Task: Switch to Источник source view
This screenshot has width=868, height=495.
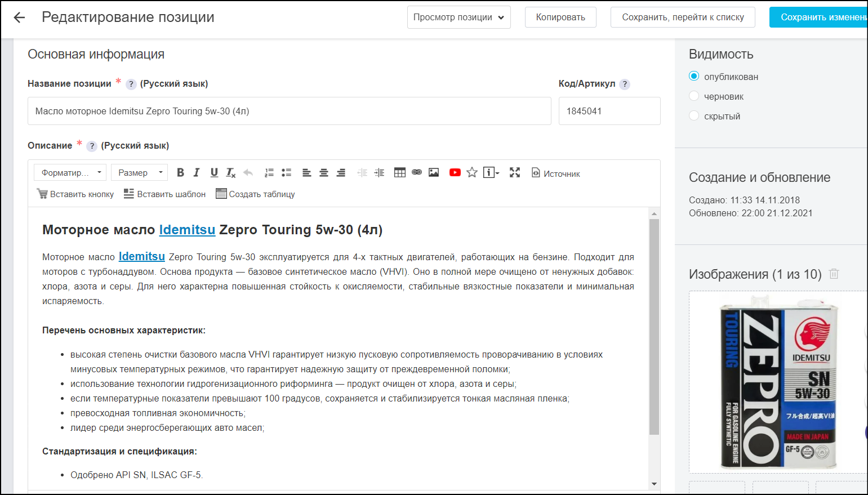Action: pos(555,173)
